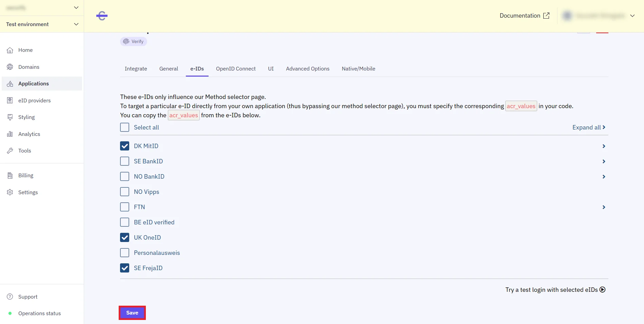Click the eID providers icon
644x324 pixels.
click(10, 100)
